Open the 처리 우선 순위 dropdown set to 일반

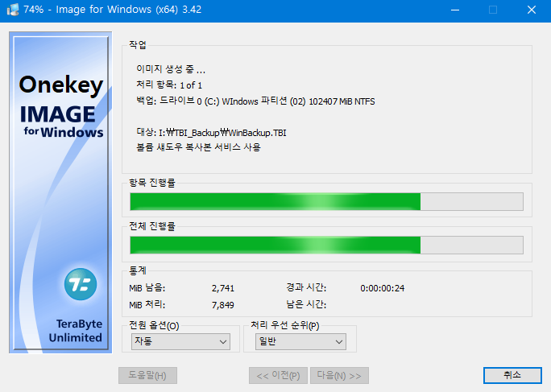pos(300,341)
